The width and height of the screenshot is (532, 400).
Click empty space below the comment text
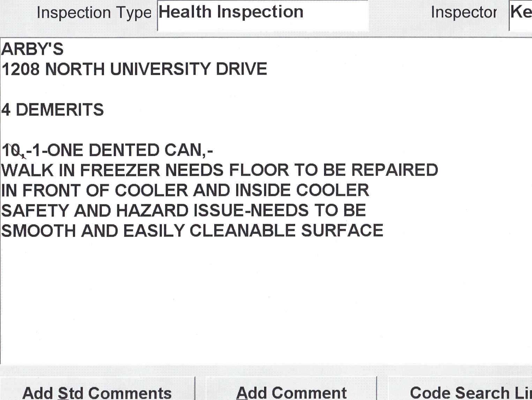click(x=265, y=300)
